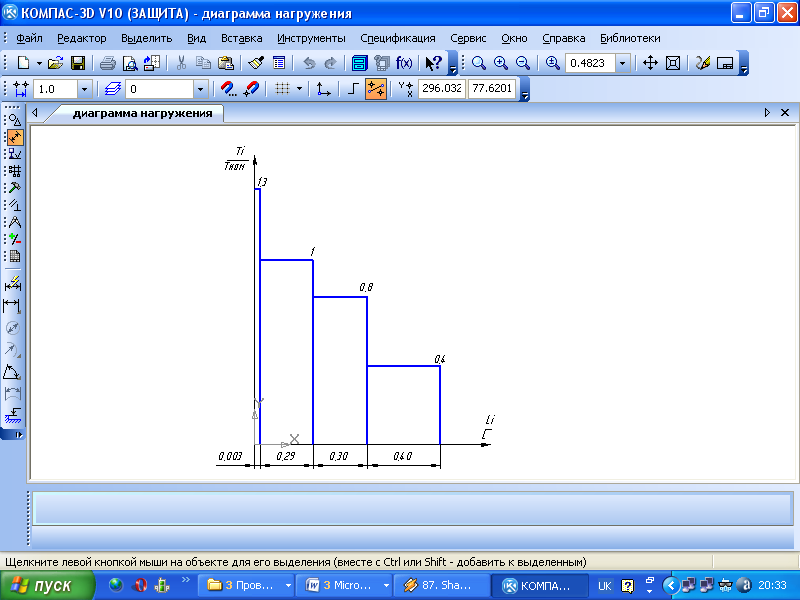Image resolution: width=800 pixels, height=600 pixels.
Task: Open the current step dropdown showing 1.0
Action: pyautogui.click(x=85, y=89)
